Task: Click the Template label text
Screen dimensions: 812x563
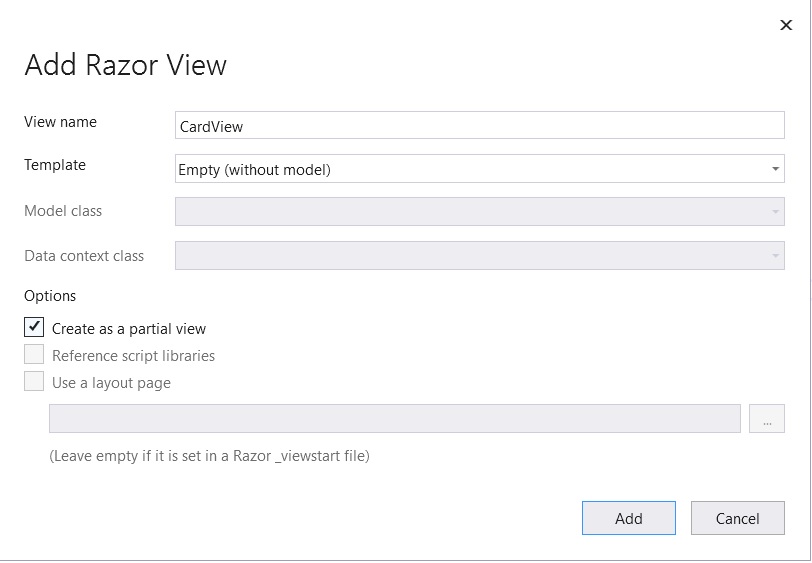Action: (x=55, y=165)
